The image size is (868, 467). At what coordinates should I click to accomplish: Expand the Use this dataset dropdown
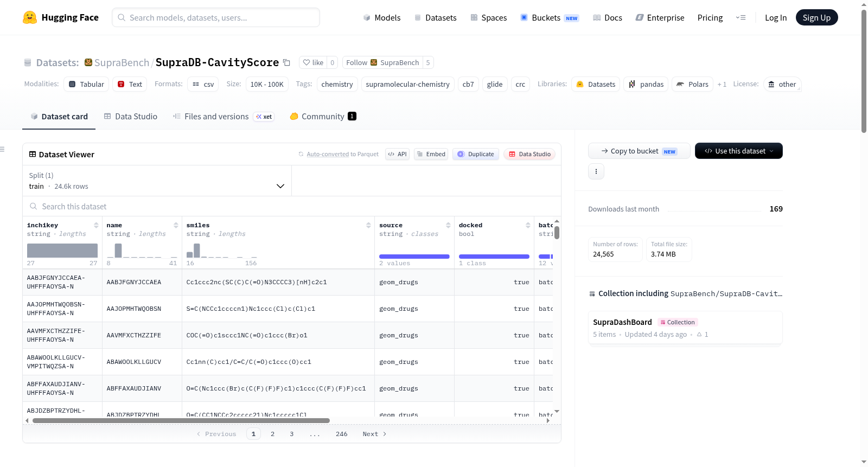click(x=739, y=151)
